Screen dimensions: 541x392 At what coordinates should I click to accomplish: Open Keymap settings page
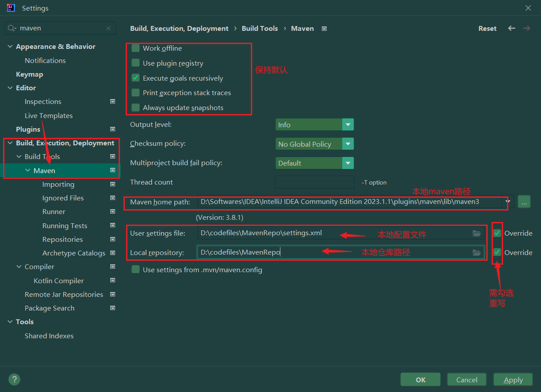tap(30, 74)
